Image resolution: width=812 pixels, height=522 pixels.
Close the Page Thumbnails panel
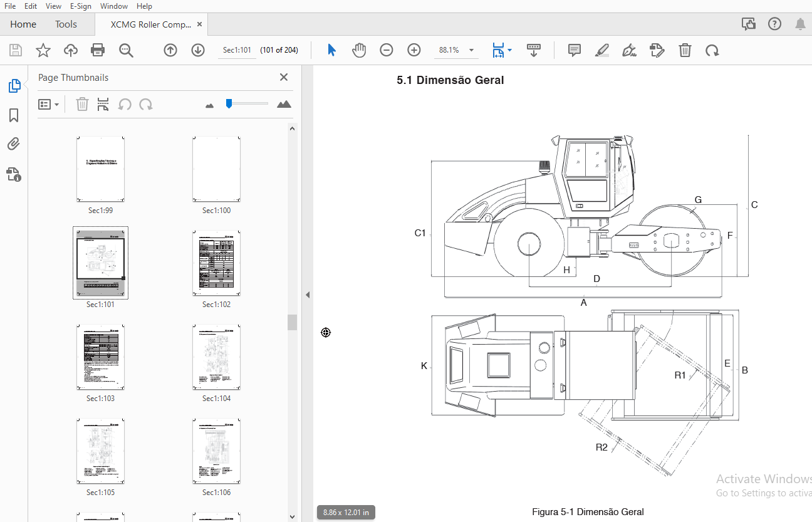click(284, 77)
